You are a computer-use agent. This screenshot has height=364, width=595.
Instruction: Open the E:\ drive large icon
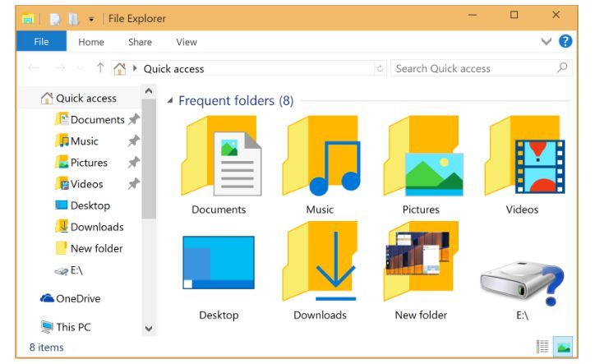tap(523, 283)
